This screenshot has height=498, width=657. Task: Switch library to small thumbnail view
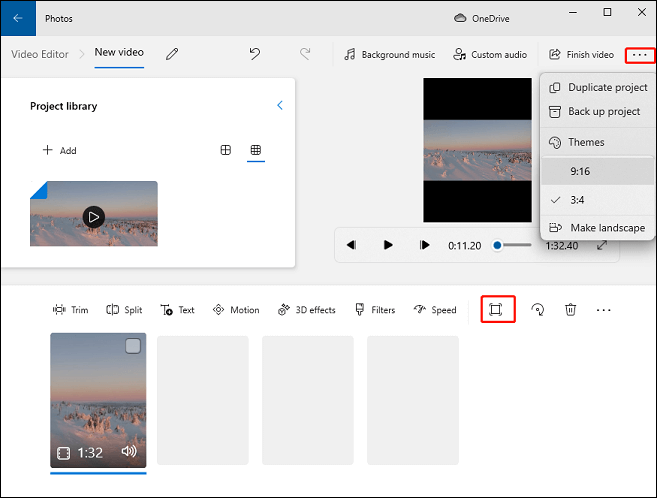tap(256, 150)
